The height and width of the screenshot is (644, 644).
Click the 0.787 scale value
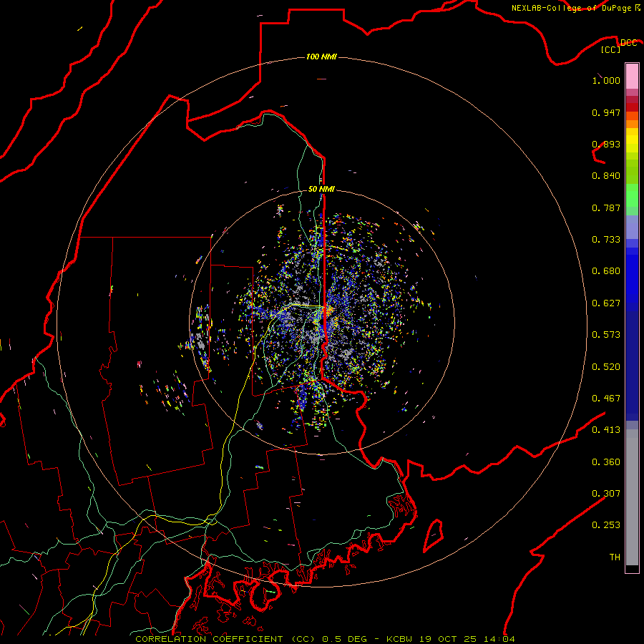(606, 208)
